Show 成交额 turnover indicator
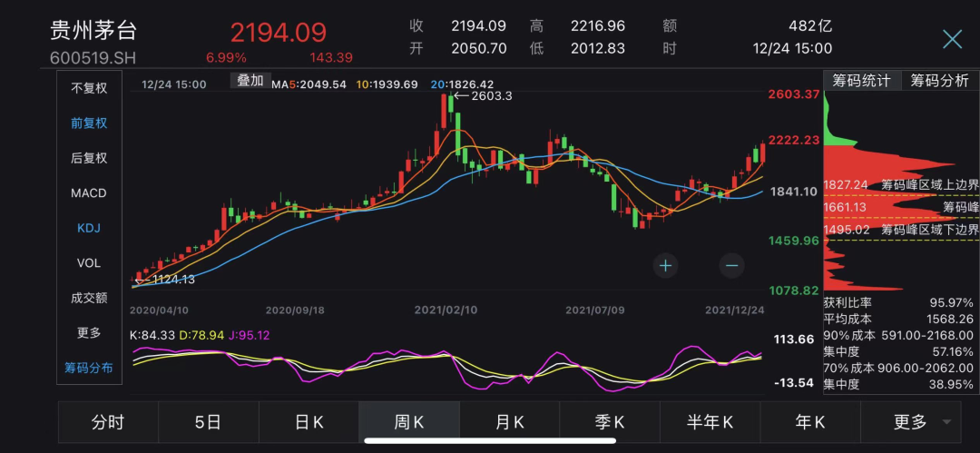Viewport: 980px width, 453px height. click(89, 298)
